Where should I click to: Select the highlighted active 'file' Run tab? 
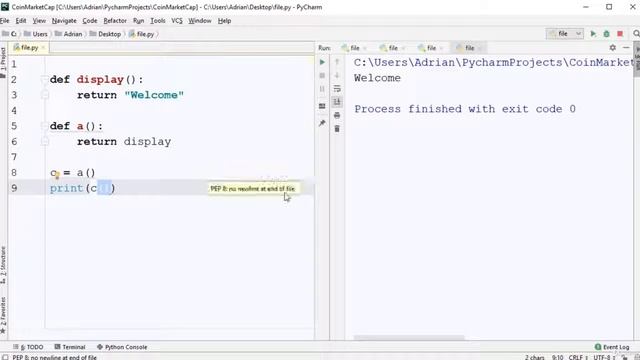(469, 48)
